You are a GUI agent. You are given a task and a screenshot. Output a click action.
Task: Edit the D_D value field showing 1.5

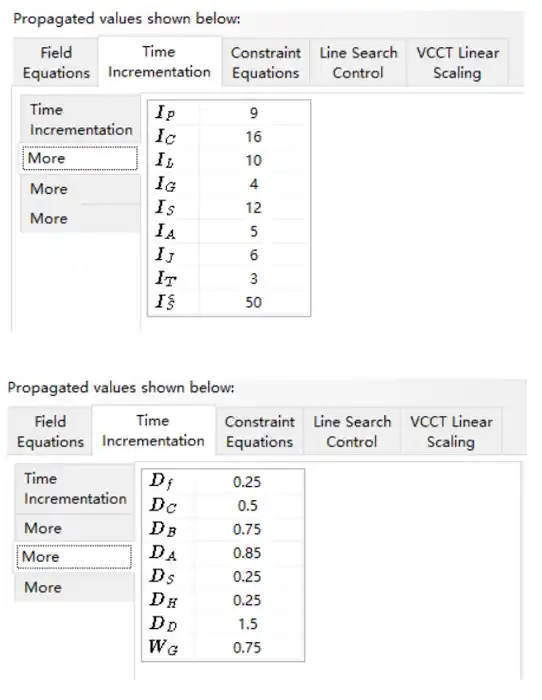247,624
